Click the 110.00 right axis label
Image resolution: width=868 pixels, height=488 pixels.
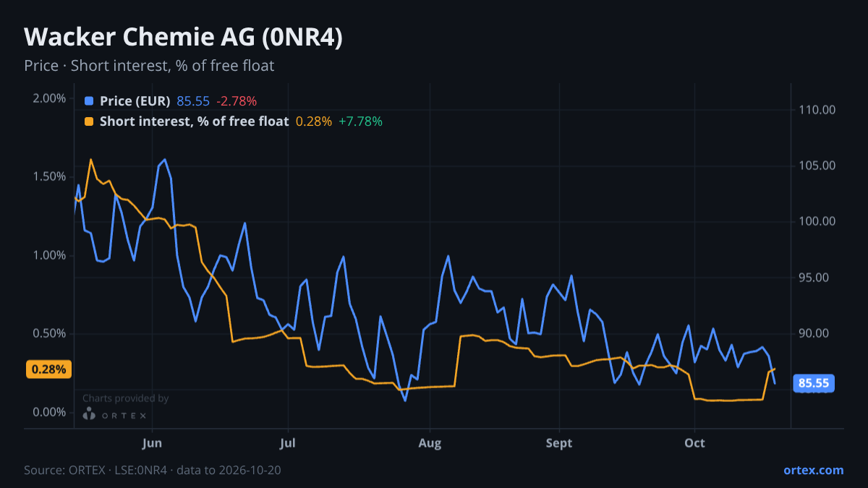pos(817,110)
